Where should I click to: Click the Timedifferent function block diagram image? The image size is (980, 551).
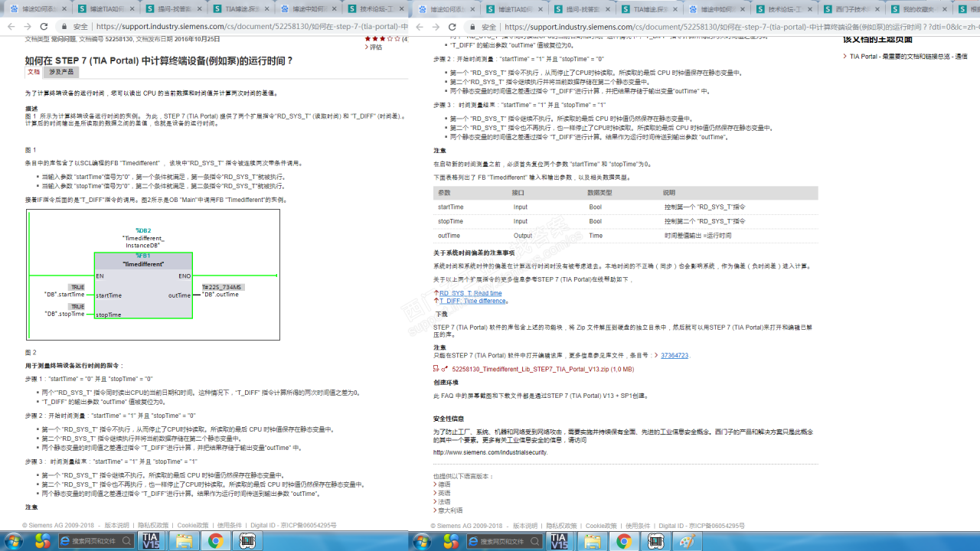pyautogui.click(x=153, y=275)
